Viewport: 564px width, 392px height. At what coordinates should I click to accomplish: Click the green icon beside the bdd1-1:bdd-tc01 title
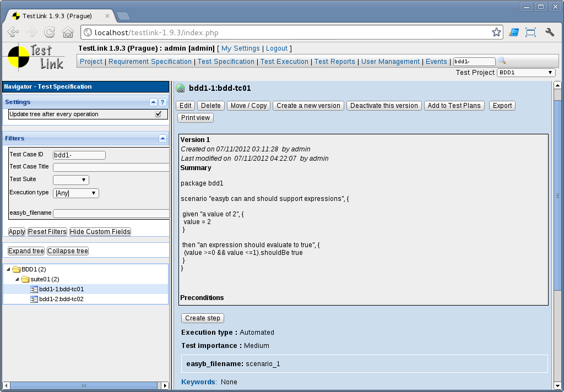click(x=180, y=88)
